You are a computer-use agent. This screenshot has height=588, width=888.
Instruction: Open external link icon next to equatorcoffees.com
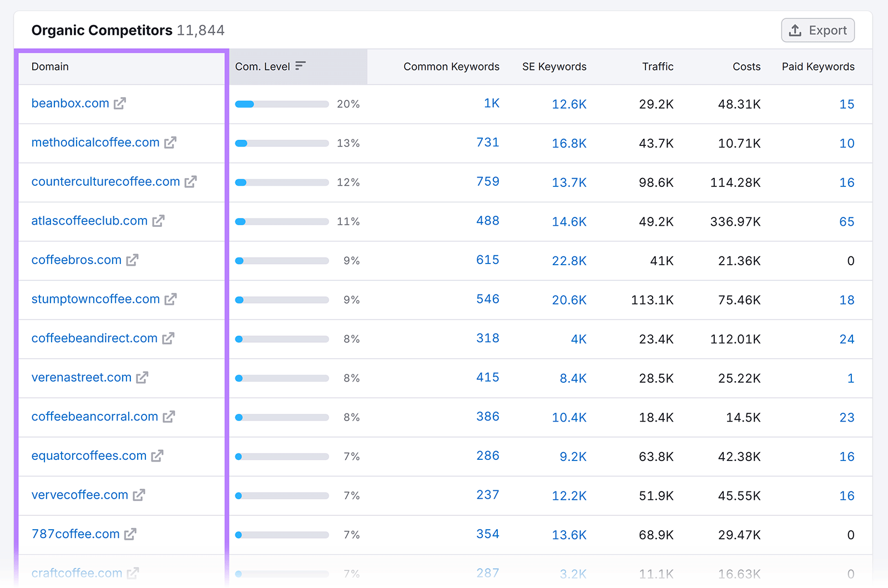point(157,456)
